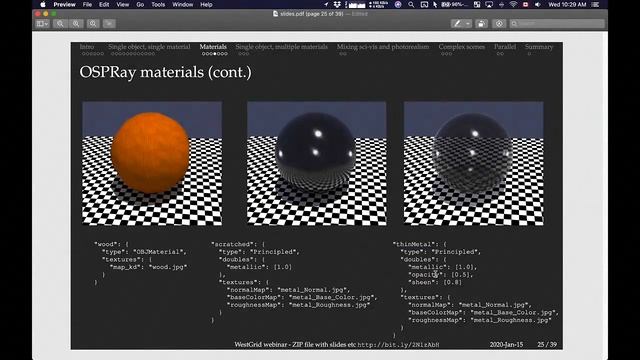Zoom out the PDF page
This screenshot has height=360, width=640.
click(60, 24)
